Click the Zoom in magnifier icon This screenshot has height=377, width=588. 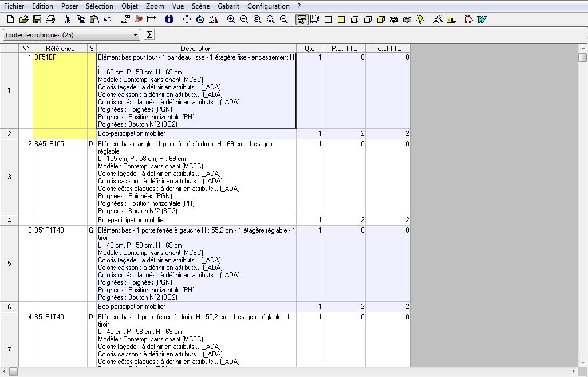(231, 19)
